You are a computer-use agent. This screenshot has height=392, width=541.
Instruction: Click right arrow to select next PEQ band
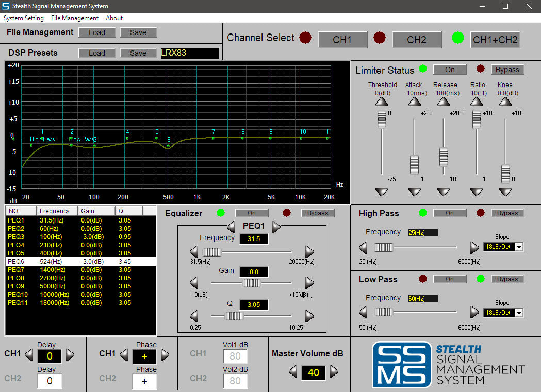[x=277, y=227]
